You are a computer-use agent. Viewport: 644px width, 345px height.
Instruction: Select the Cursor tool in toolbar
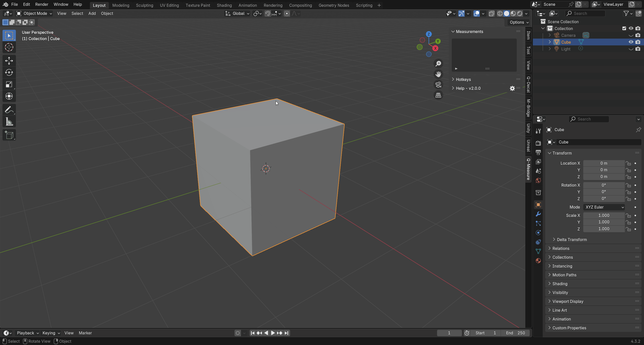point(9,47)
